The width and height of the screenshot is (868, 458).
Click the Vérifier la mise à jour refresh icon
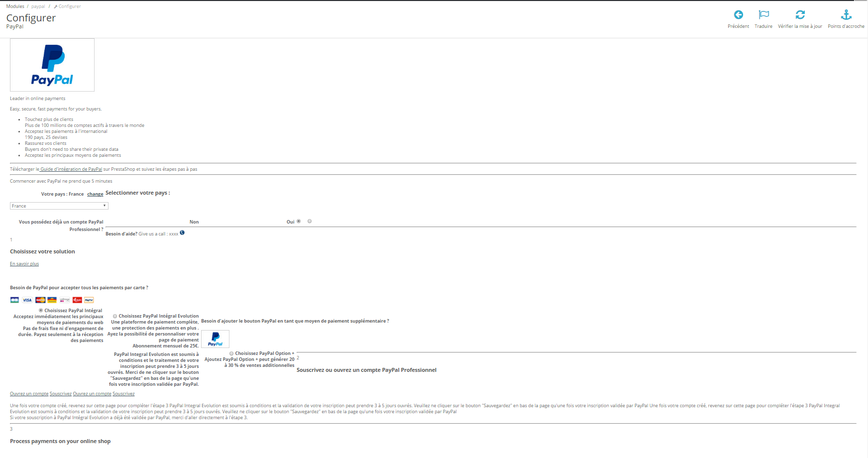point(800,15)
